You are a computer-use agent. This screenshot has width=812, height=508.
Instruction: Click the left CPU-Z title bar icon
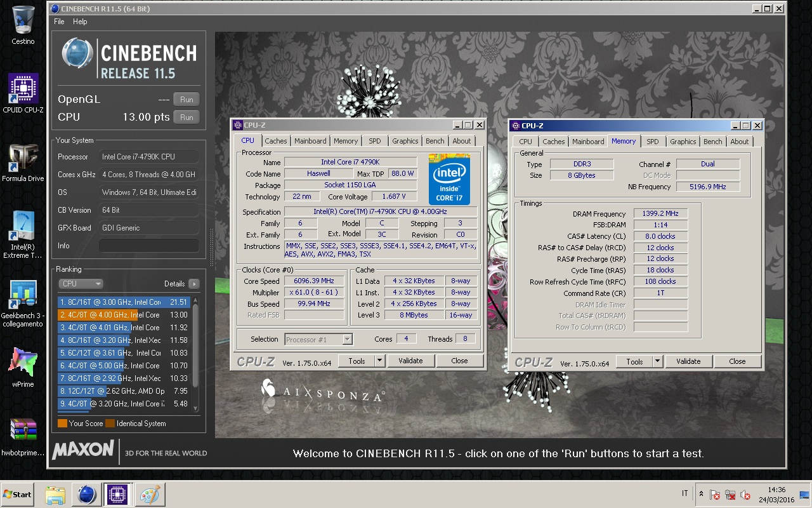238,125
